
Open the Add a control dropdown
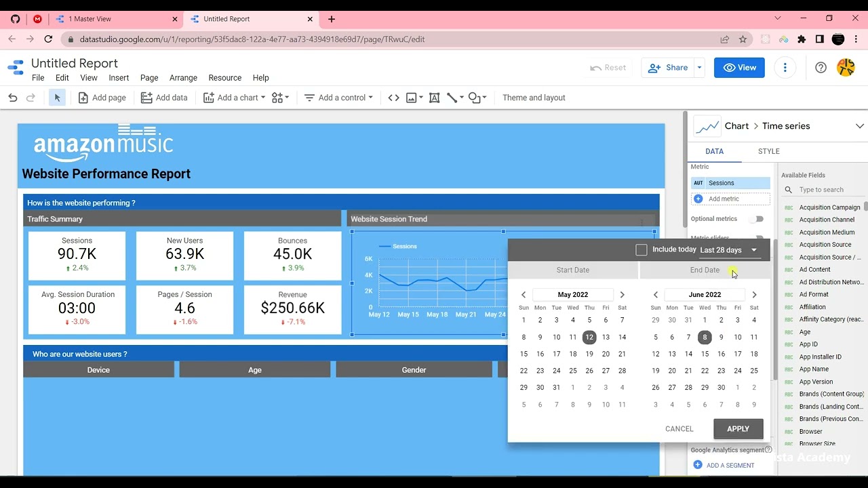pyautogui.click(x=338, y=98)
